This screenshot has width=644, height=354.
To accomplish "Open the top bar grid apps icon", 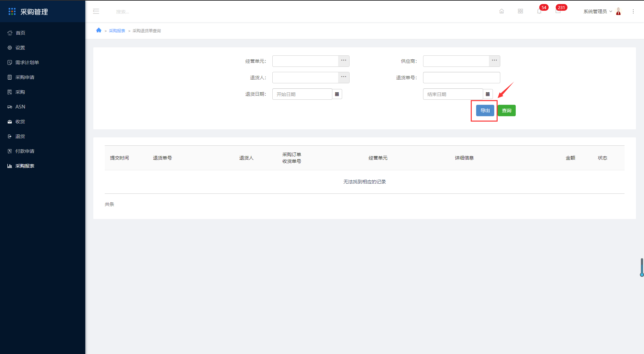I will [x=520, y=11].
